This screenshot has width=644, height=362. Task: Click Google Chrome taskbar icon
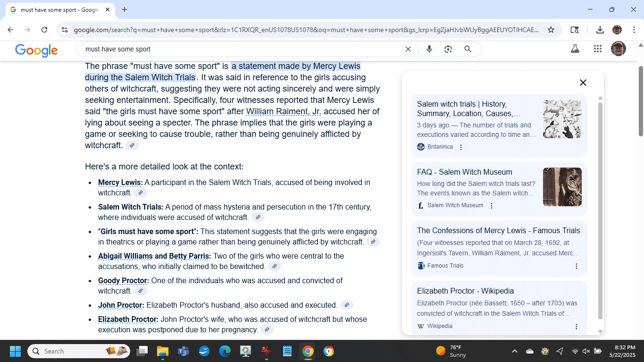(308, 351)
